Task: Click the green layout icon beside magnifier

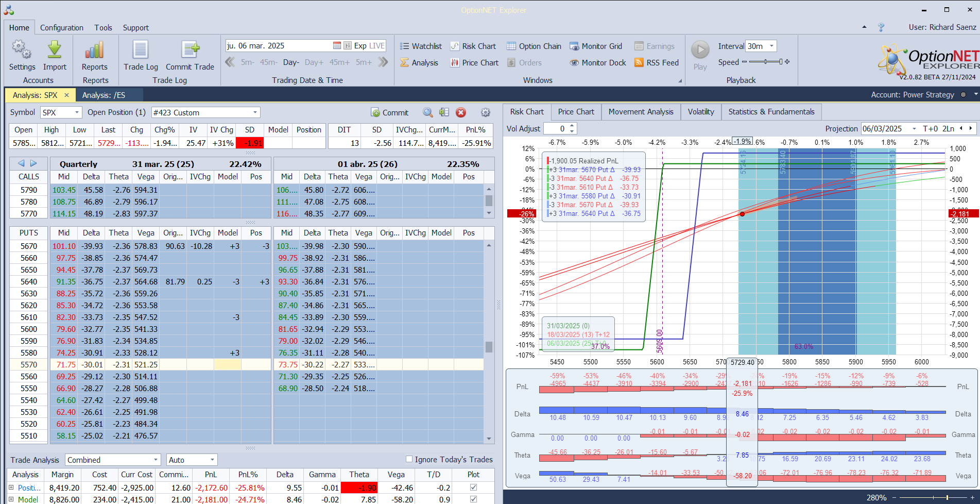Action: [x=444, y=112]
